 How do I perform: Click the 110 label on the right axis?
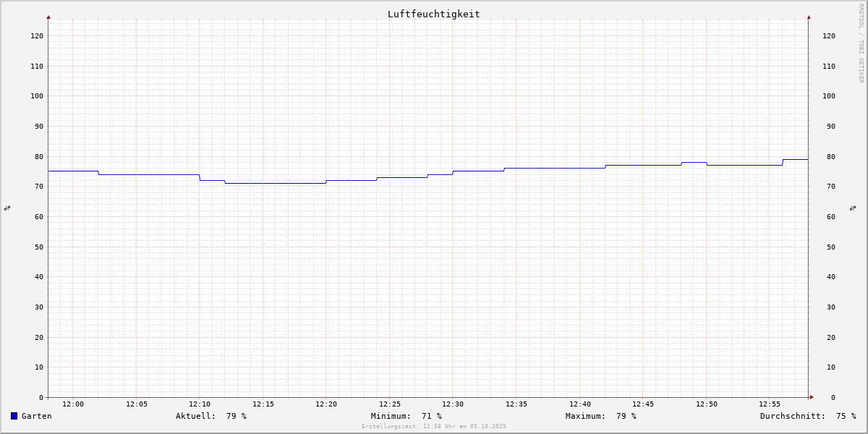(x=829, y=66)
